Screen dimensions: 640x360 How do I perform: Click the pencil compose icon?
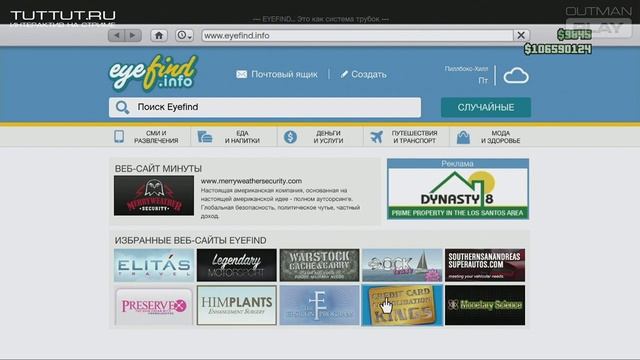click(x=344, y=74)
